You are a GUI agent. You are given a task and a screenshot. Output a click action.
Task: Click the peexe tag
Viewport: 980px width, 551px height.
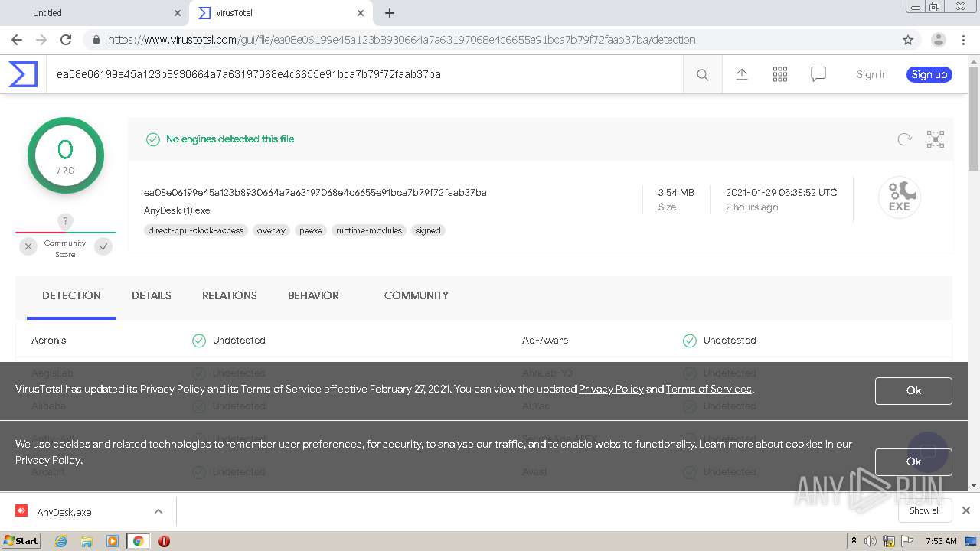(x=311, y=230)
